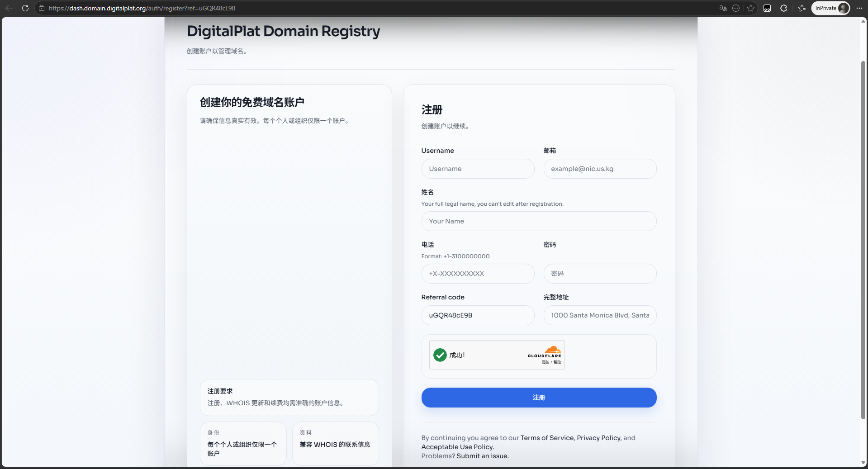Click the Submit an issue link
Screen dimensions: 868x469
click(x=482, y=456)
